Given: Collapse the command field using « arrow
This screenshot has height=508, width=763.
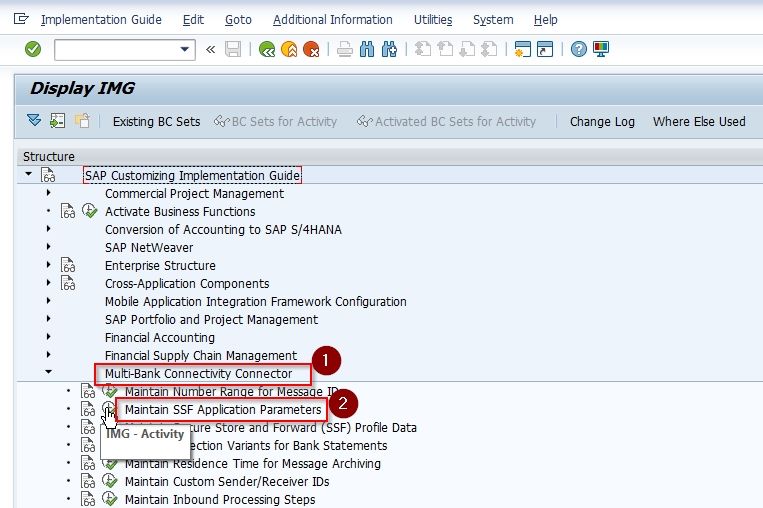Looking at the screenshot, I should (x=210, y=49).
